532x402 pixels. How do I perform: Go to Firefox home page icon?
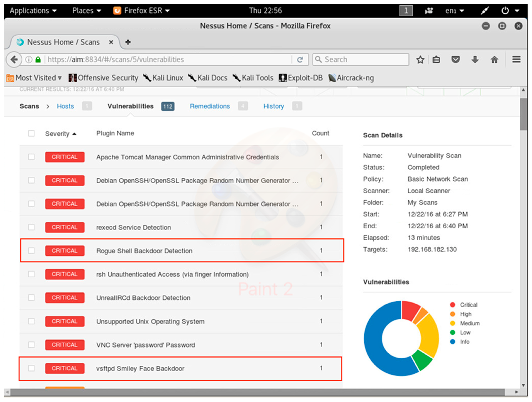click(x=494, y=60)
